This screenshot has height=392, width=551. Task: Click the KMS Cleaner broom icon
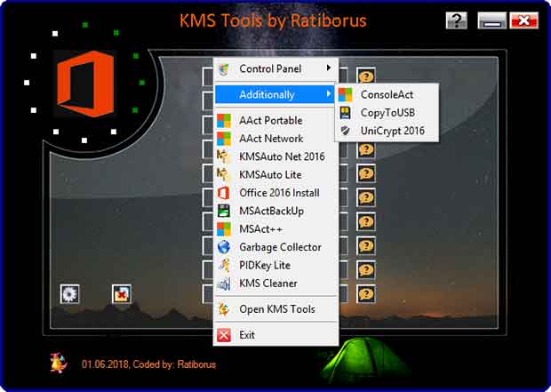pos(224,284)
